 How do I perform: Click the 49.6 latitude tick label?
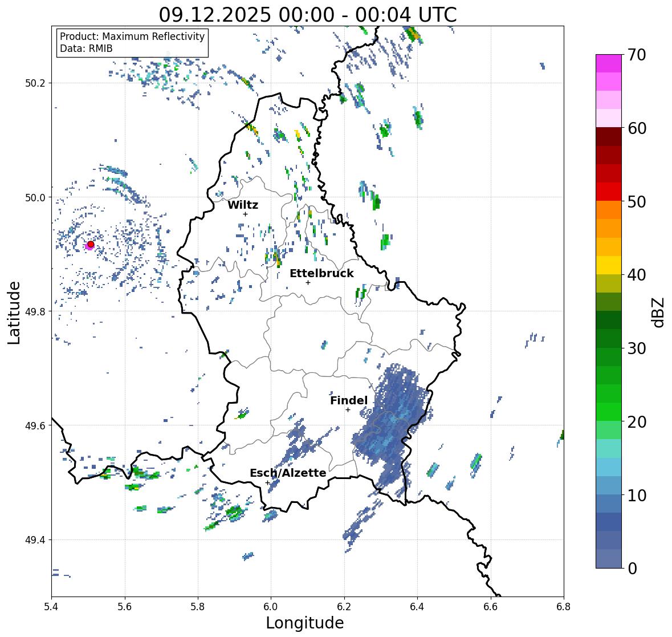[35, 425]
